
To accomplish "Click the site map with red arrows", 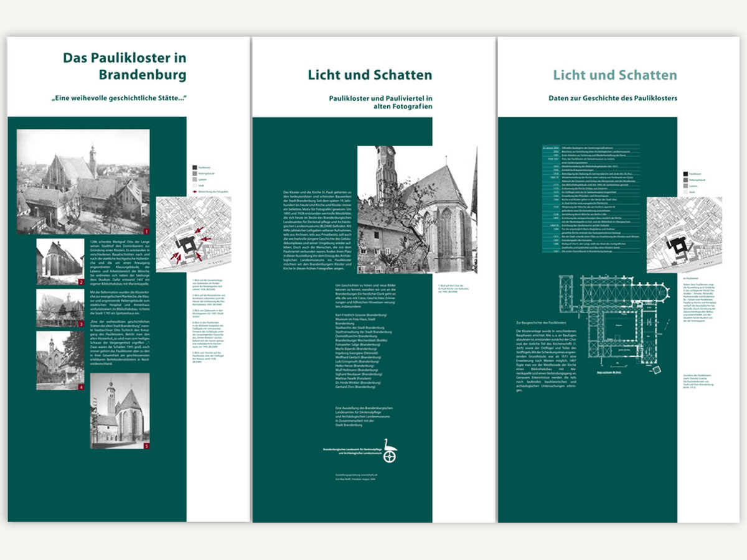I will 193,235.
